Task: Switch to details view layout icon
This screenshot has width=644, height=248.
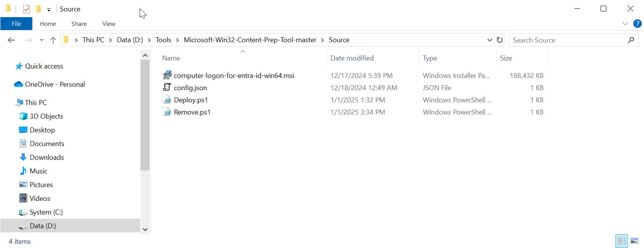Action: point(622,241)
